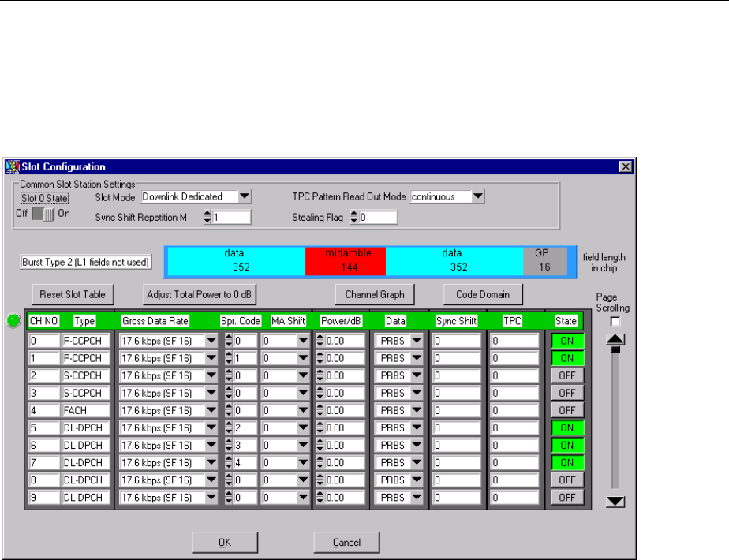Image resolution: width=729 pixels, height=560 pixels.
Task: Click DL-DPCH type cell in channel 8 row
Action: click(85, 480)
